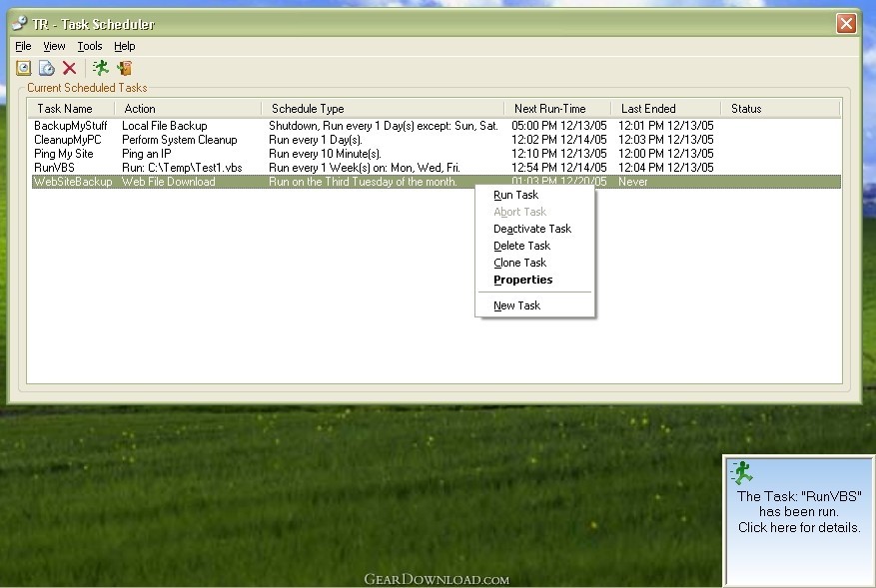Sort by the Next Run-Time column header
Viewport: 876px width, 588px height.
pyautogui.click(x=558, y=109)
